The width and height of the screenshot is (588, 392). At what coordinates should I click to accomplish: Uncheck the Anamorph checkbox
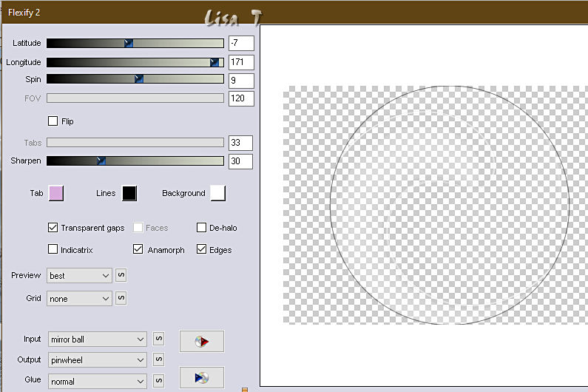pos(138,249)
